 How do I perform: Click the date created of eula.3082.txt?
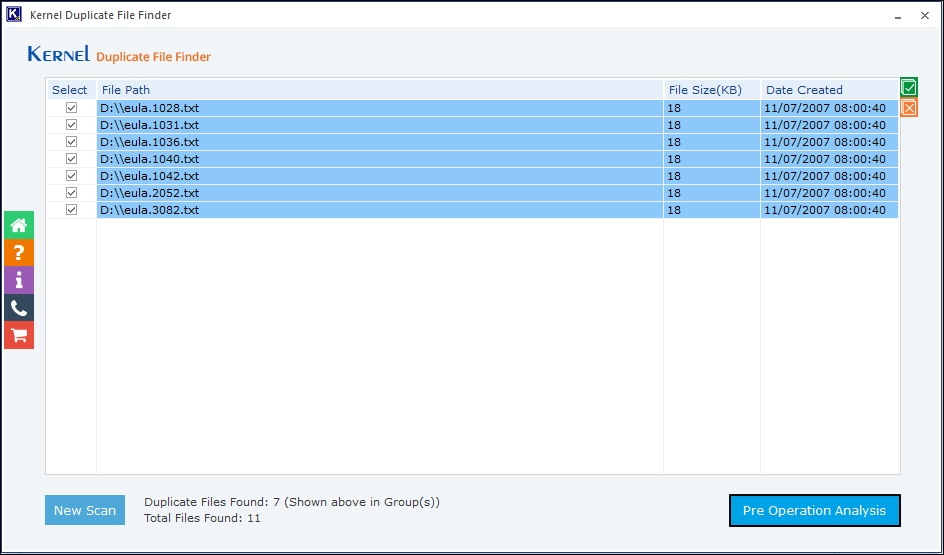coord(830,209)
